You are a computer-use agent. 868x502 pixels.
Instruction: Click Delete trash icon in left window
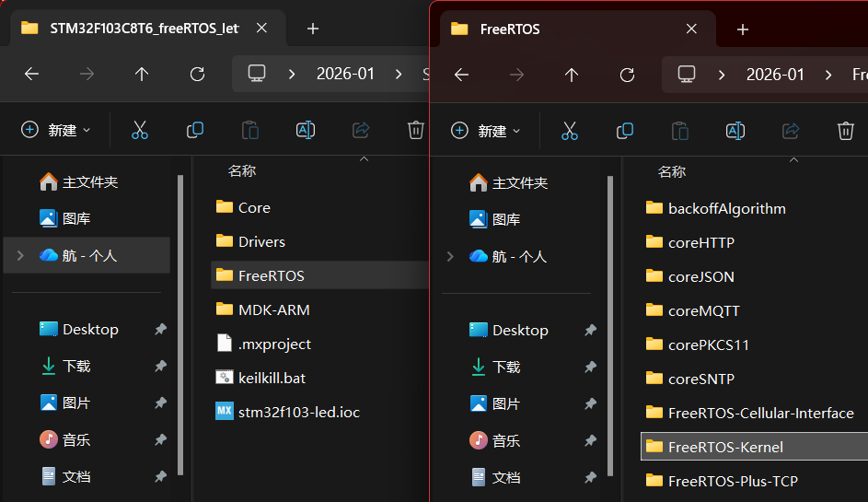tap(416, 130)
